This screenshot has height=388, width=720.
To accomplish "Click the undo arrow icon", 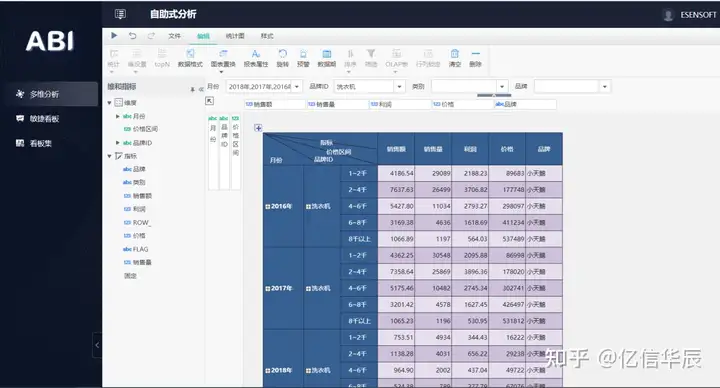I will click(x=133, y=35).
